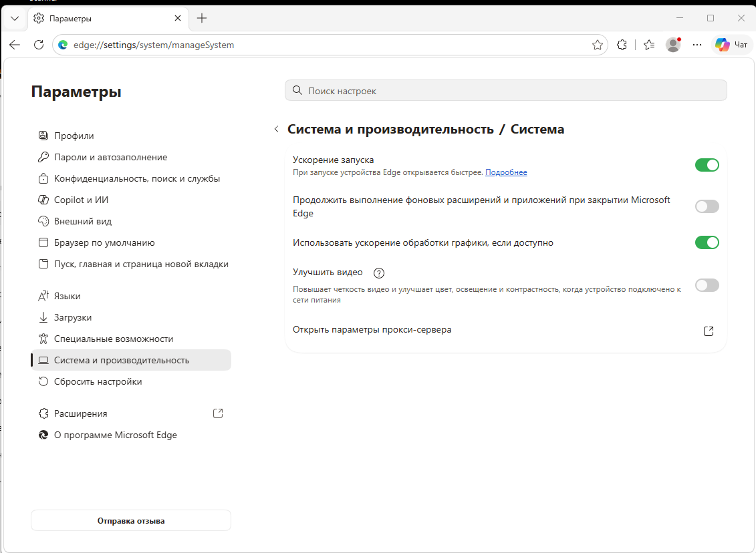Viewport: 756px width, 553px height.
Task: Open proxy settings external link icon
Action: click(x=709, y=331)
